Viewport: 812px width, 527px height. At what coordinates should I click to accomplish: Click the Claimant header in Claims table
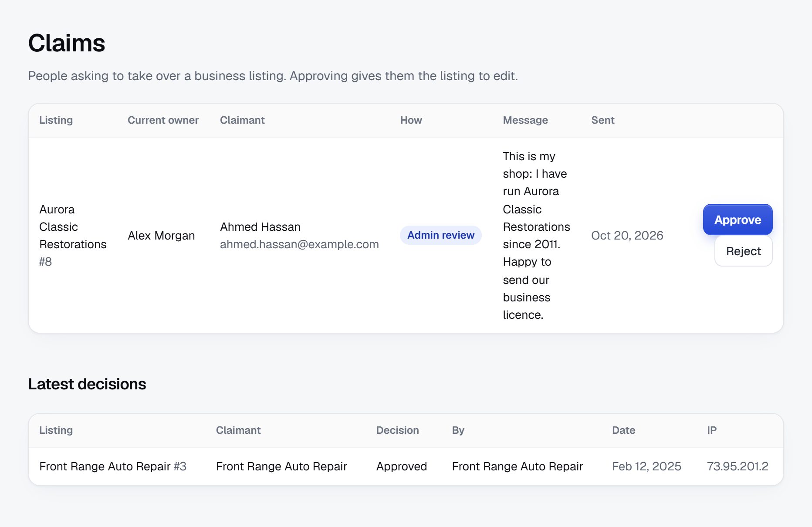click(x=242, y=120)
